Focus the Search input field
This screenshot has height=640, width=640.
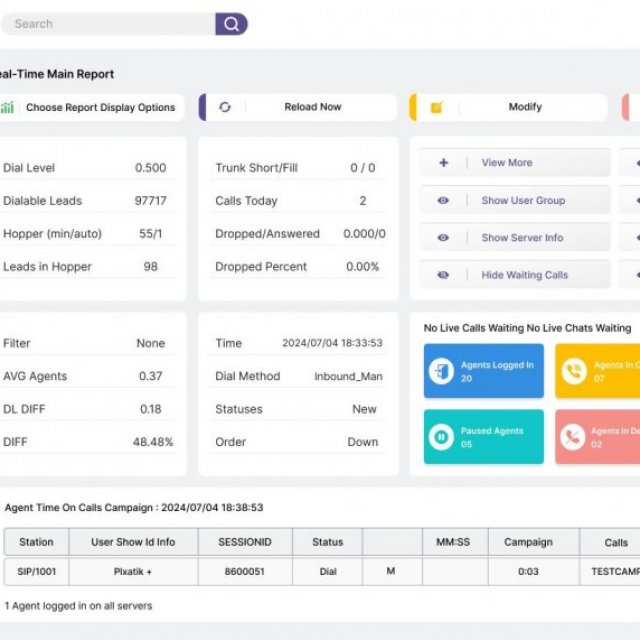click(108, 24)
